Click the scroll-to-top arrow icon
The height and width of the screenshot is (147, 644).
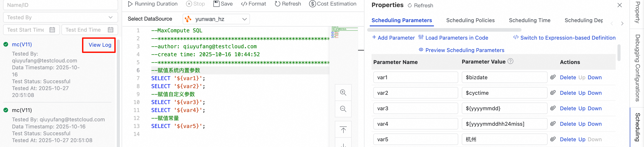click(343, 130)
